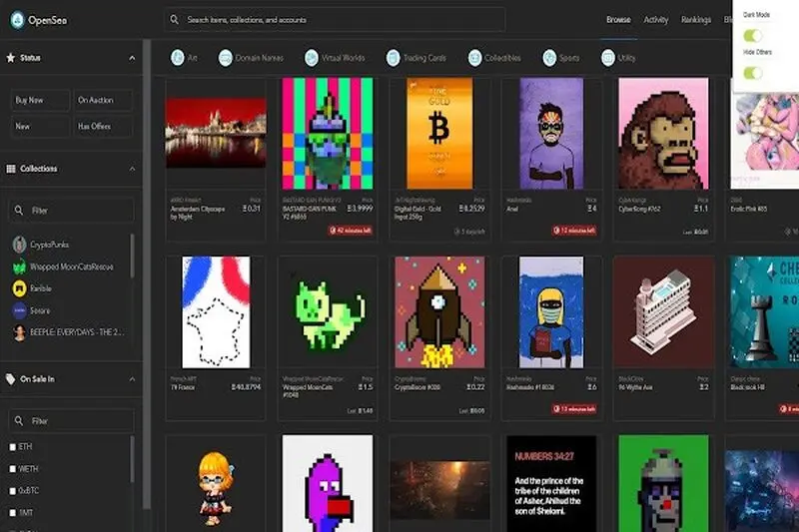The height and width of the screenshot is (532, 799).
Task: Open the Activity tab
Action: 656,19
